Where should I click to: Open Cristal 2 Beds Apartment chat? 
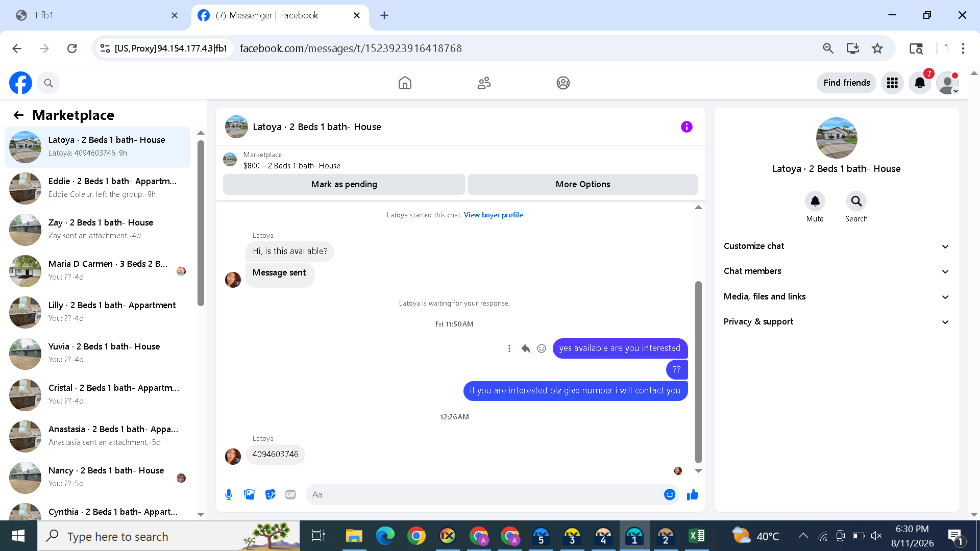(x=97, y=394)
